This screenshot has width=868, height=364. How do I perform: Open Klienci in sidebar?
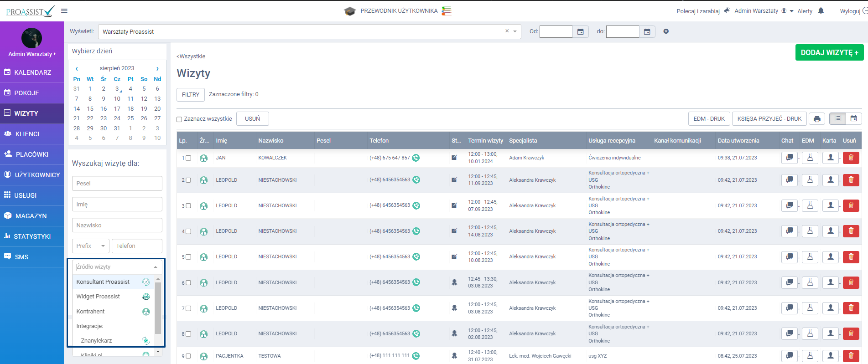[32, 134]
